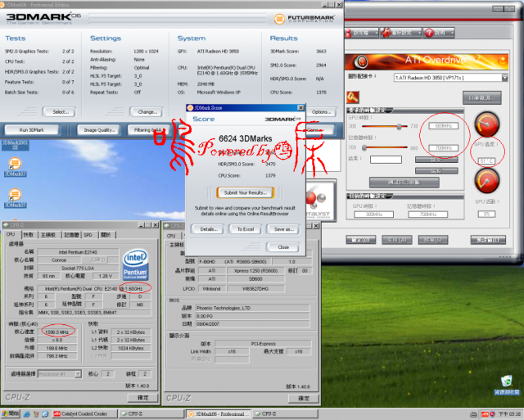Click the Filtering & AA button
This screenshot has height=420, width=524.
pos(147,130)
